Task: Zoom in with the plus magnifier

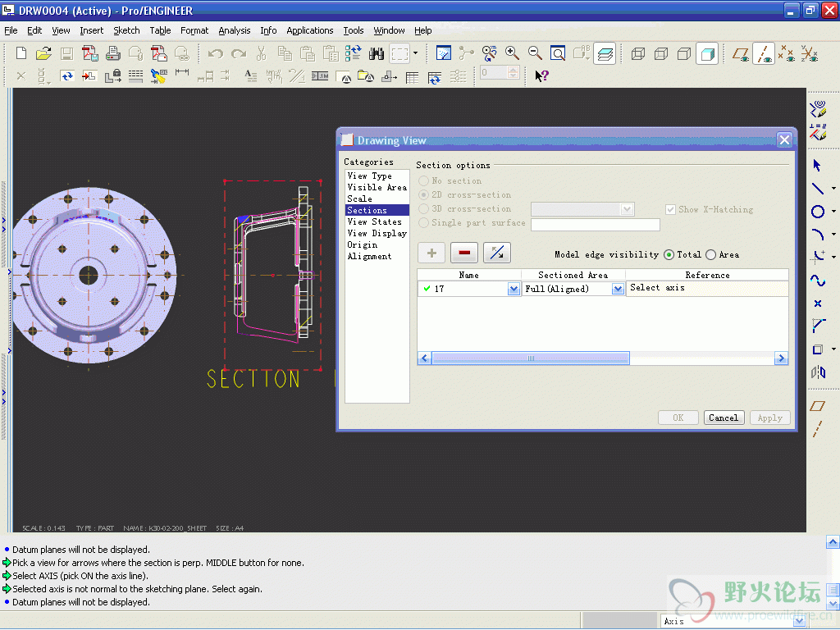Action: 512,53
